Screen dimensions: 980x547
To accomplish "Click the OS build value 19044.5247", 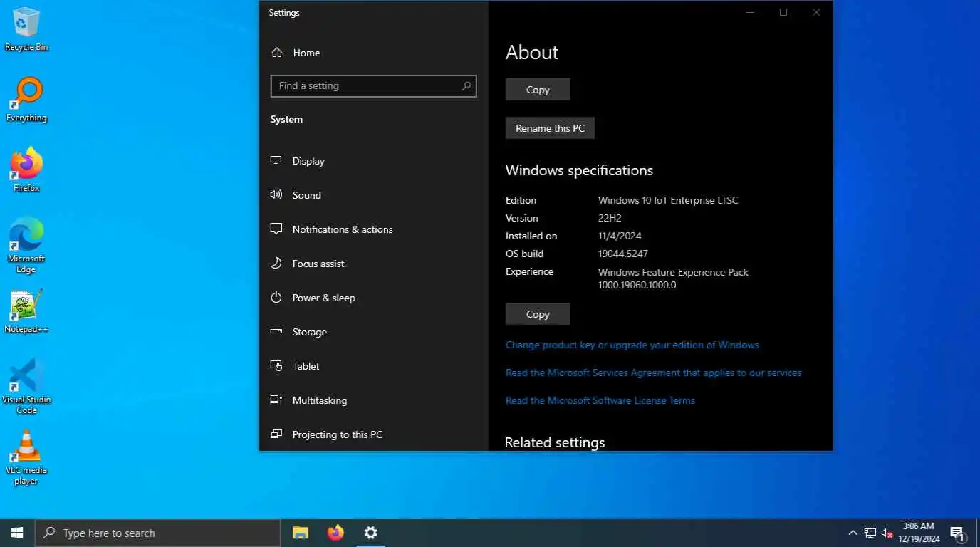I will click(x=623, y=254).
